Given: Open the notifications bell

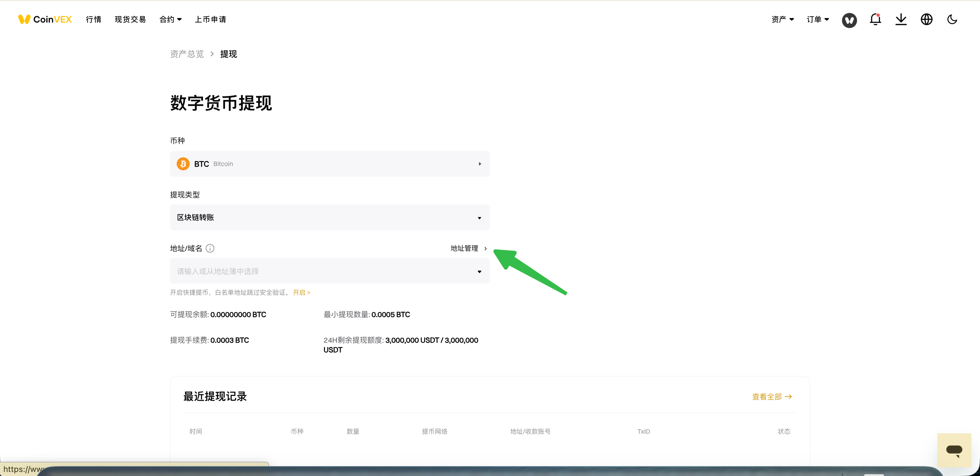Looking at the screenshot, I should (x=875, y=19).
